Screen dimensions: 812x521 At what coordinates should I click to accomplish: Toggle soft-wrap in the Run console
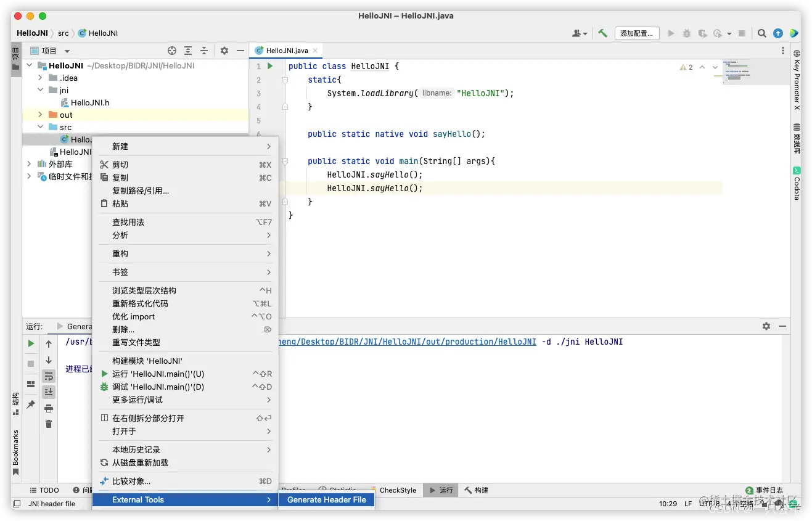(49, 376)
